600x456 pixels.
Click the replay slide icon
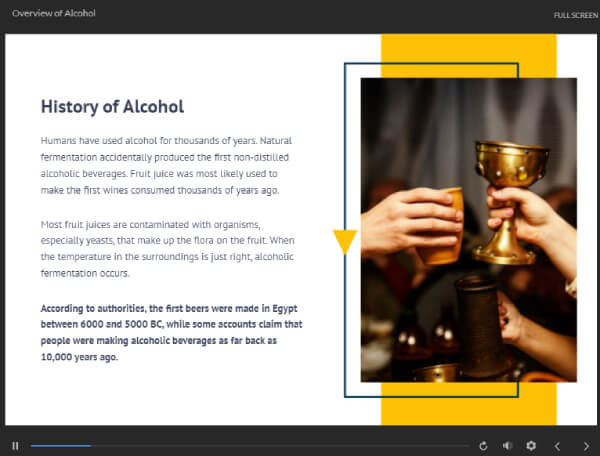tap(484, 445)
